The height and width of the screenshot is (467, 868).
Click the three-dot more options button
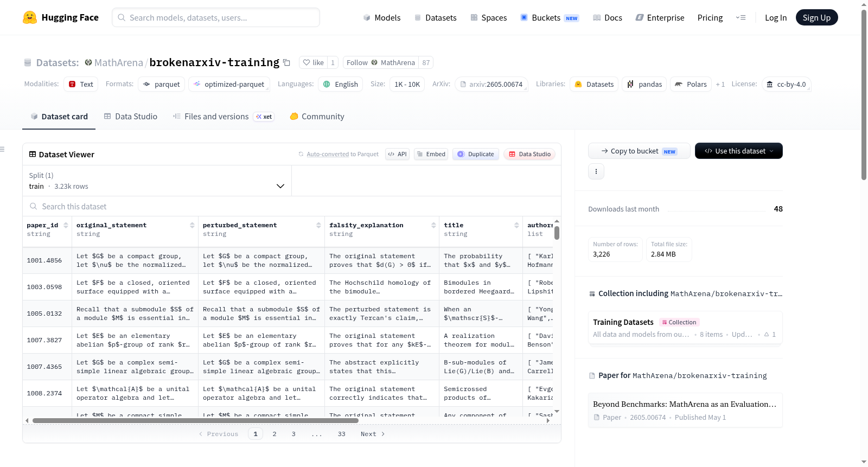tap(596, 171)
